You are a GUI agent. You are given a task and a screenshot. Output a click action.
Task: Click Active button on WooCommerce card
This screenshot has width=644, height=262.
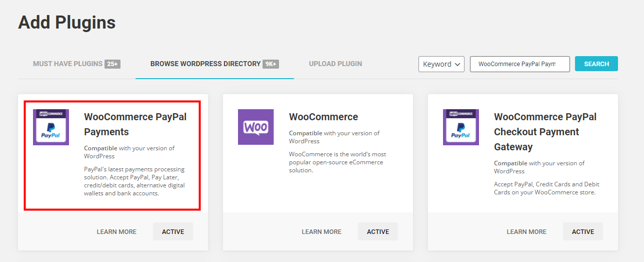click(378, 232)
